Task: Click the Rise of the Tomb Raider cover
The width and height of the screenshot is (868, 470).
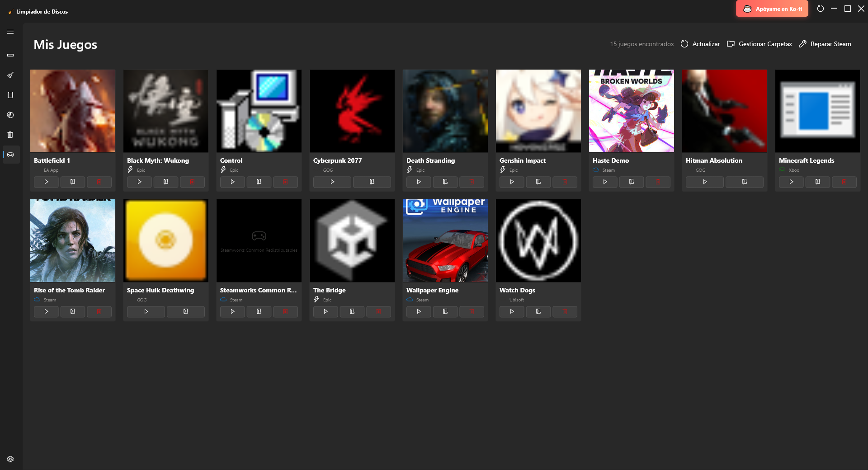Action: tap(73, 240)
